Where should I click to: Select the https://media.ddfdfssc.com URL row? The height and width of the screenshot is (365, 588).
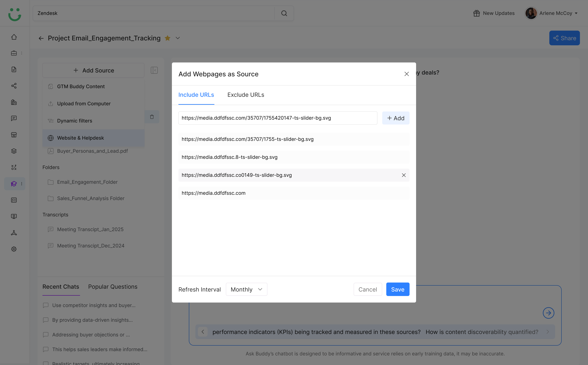click(x=294, y=193)
